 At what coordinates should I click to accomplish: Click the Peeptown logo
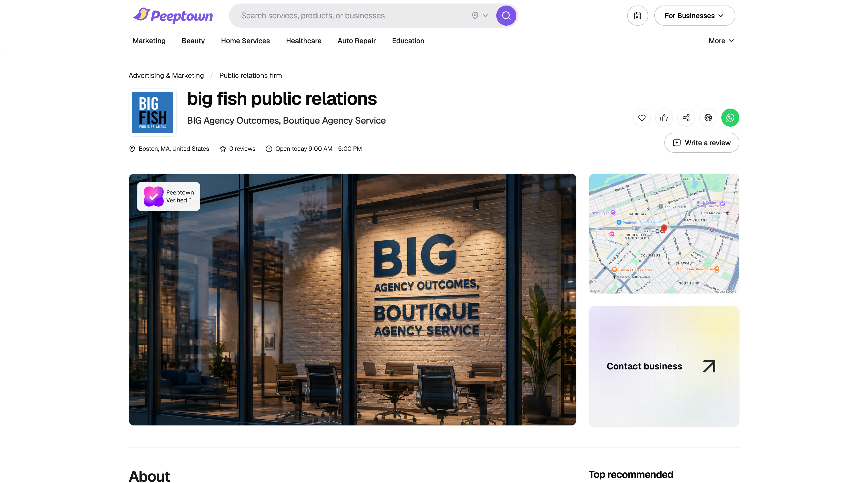point(173,16)
